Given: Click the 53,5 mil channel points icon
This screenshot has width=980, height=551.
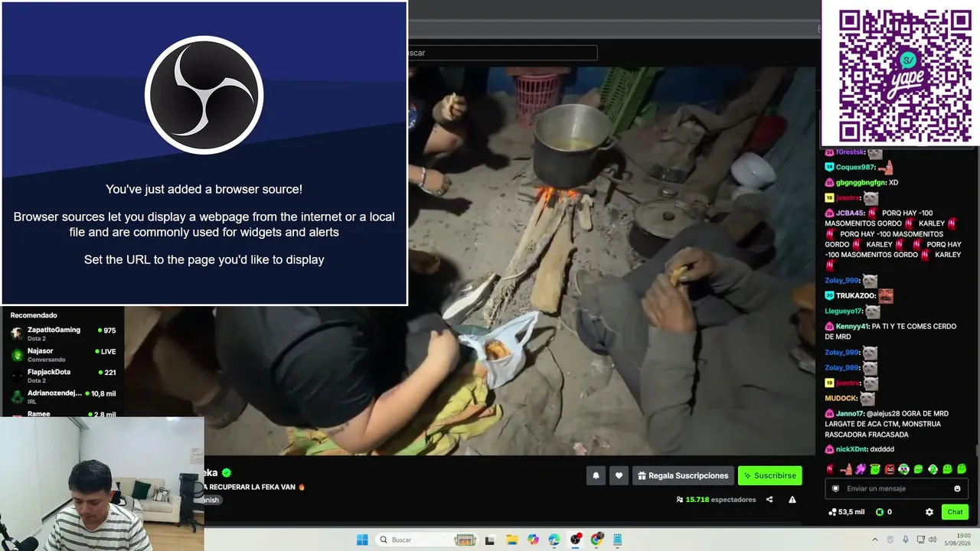Looking at the screenshot, I should click(x=832, y=512).
